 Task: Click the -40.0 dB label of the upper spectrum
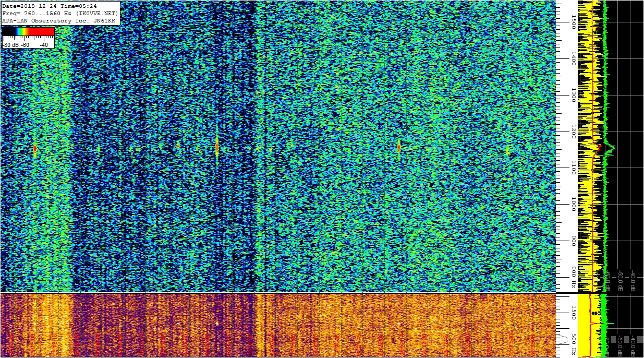633,280
